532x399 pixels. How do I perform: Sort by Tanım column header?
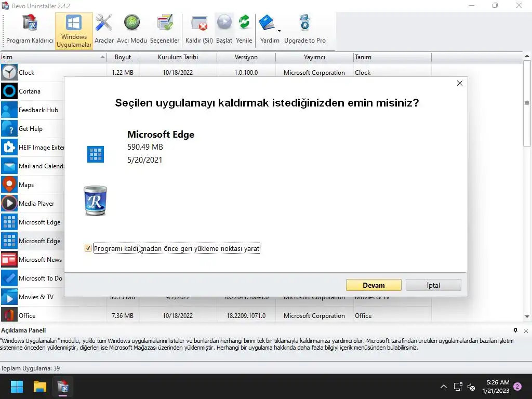[392, 57]
